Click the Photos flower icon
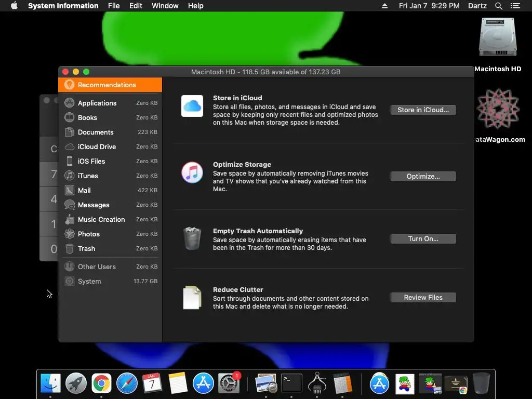Image resolution: width=532 pixels, height=399 pixels. (x=70, y=234)
